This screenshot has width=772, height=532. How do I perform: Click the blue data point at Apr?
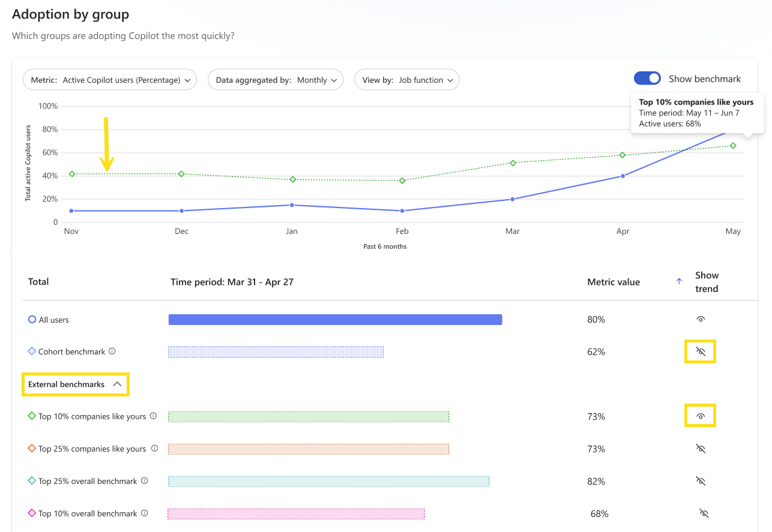click(623, 176)
